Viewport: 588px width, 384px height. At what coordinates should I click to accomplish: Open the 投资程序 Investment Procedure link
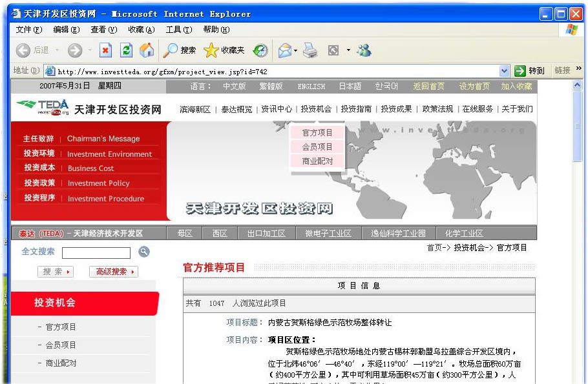click(x=84, y=198)
